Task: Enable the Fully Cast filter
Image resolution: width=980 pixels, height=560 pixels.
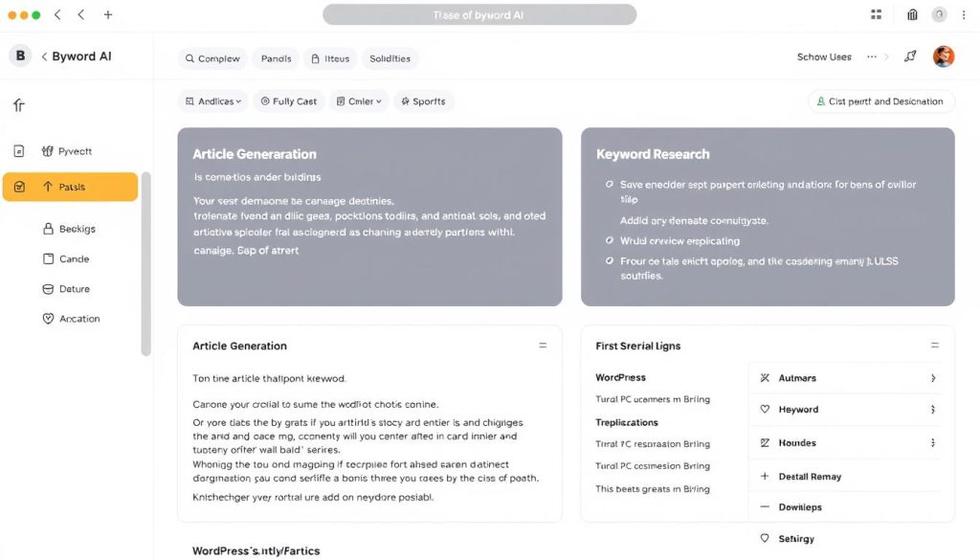Action: point(288,101)
